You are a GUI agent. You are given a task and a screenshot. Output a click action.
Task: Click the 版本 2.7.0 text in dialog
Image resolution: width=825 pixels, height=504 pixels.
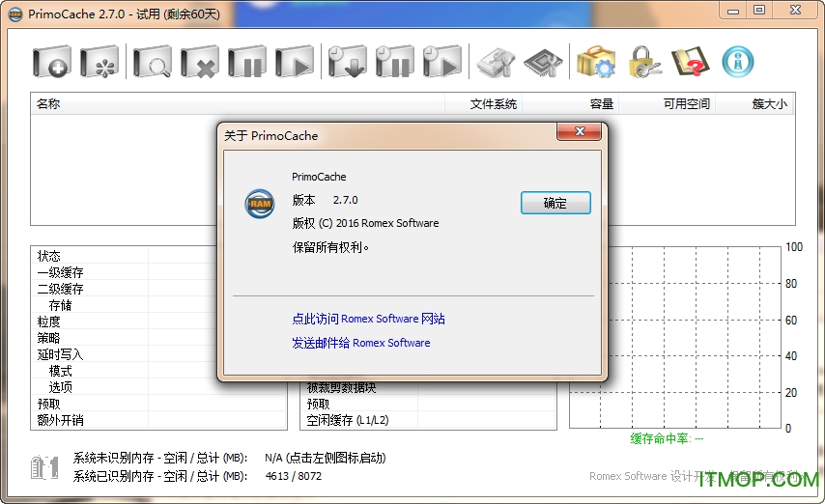[325, 200]
